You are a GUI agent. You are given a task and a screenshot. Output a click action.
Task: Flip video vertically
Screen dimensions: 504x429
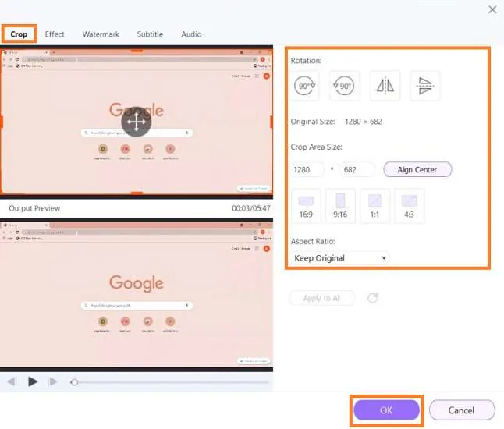click(x=425, y=86)
